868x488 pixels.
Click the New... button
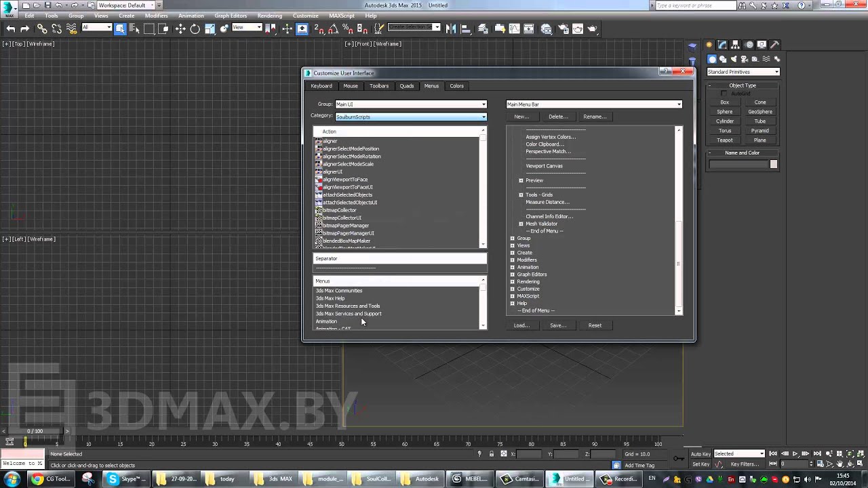click(x=521, y=117)
